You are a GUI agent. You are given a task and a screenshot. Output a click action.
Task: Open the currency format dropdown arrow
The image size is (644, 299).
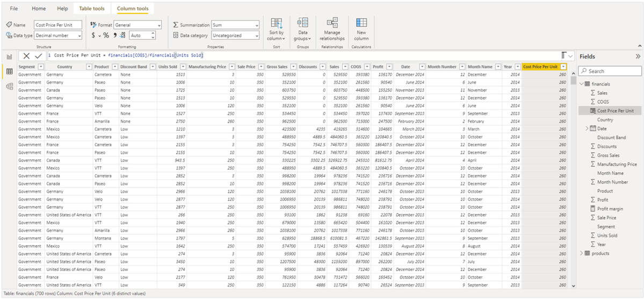click(x=99, y=36)
